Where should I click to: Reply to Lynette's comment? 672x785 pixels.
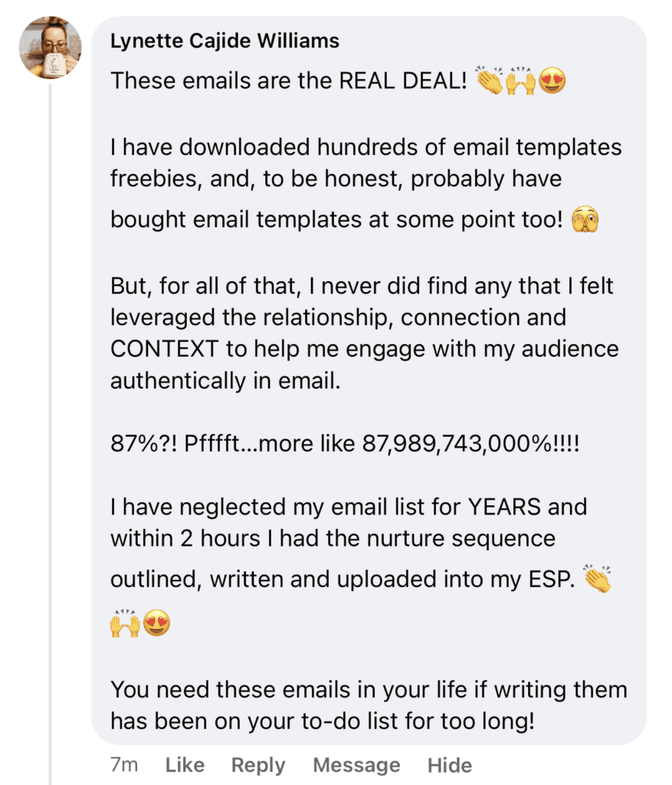[x=258, y=764]
